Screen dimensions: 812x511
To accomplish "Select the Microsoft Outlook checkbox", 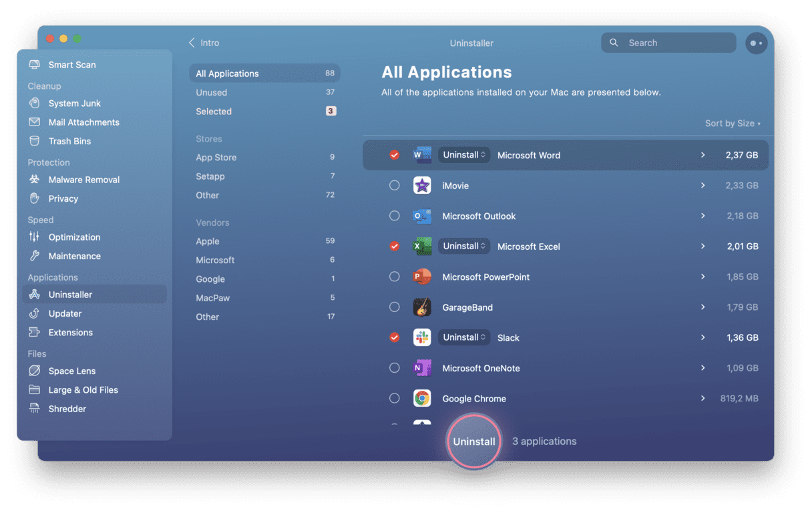I will [395, 216].
